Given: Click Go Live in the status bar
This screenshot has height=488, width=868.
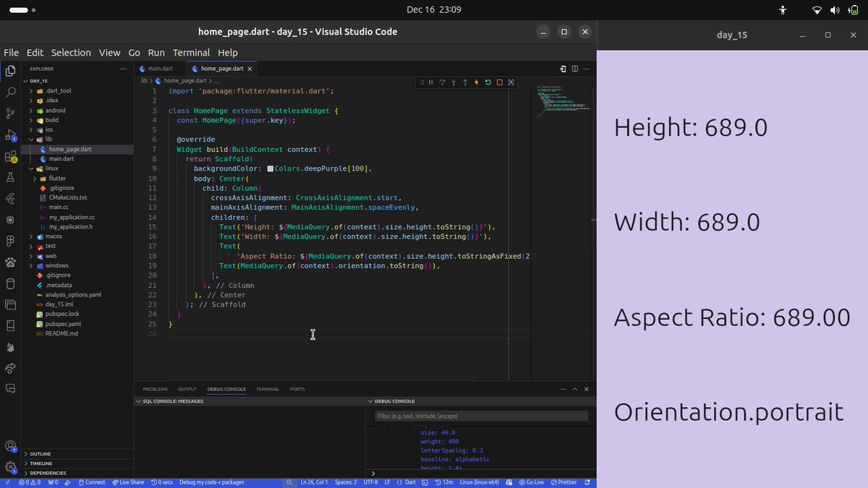Looking at the screenshot, I should (532, 481).
